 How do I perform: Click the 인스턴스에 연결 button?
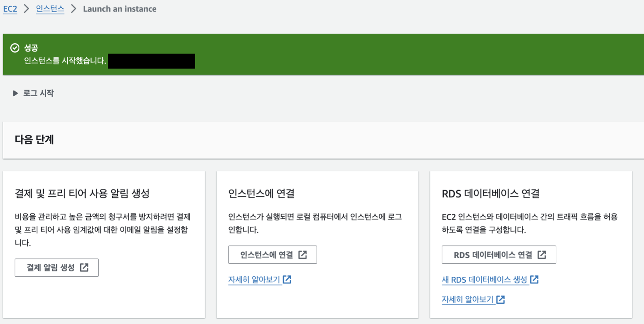click(x=272, y=255)
